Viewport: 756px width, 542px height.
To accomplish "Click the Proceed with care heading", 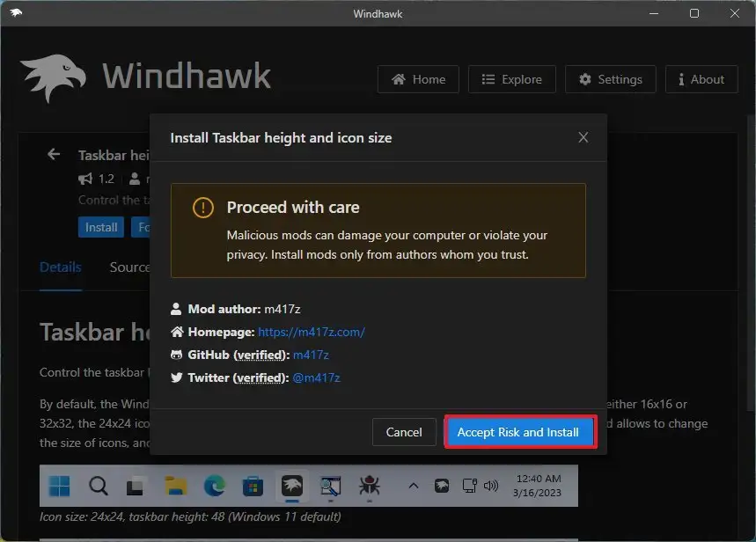I will pos(293,208).
